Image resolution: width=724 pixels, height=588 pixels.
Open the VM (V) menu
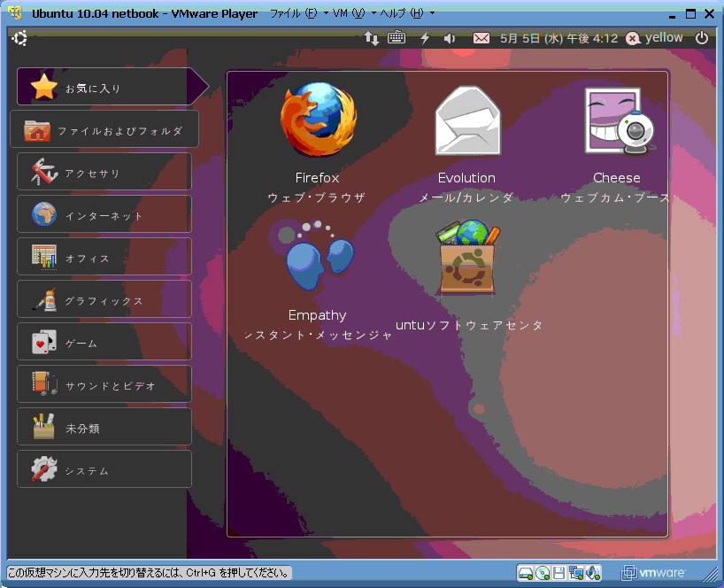click(x=349, y=13)
